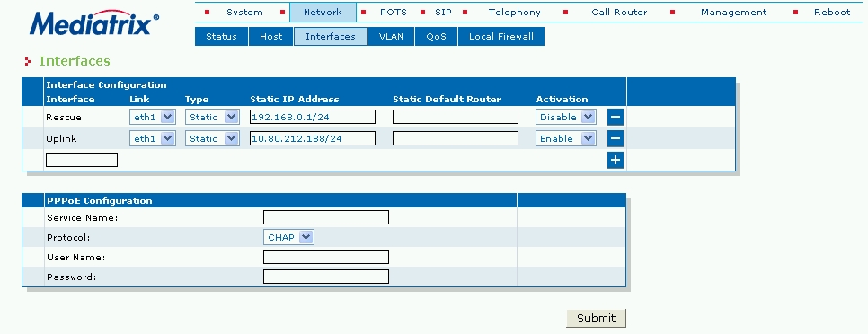The width and height of the screenshot is (868, 334).
Task: Click the PPPoE User Name field
Action: click(x=326, y=257)
